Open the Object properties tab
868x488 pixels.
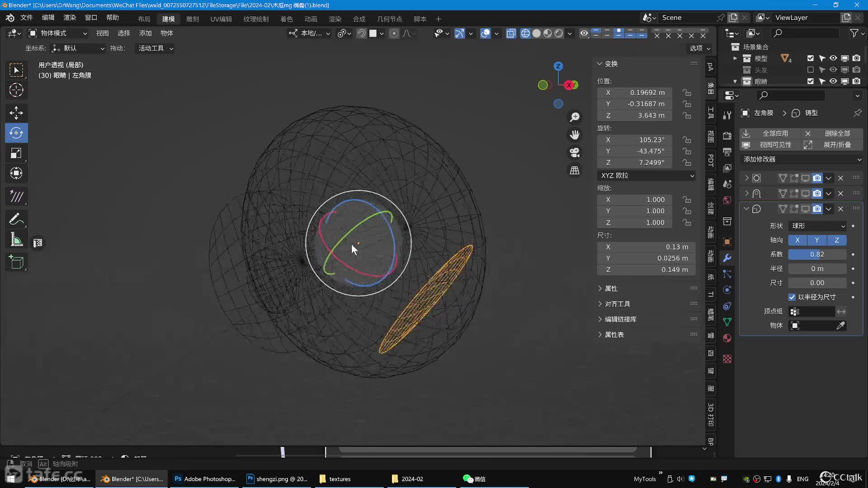tap(727, 242)
